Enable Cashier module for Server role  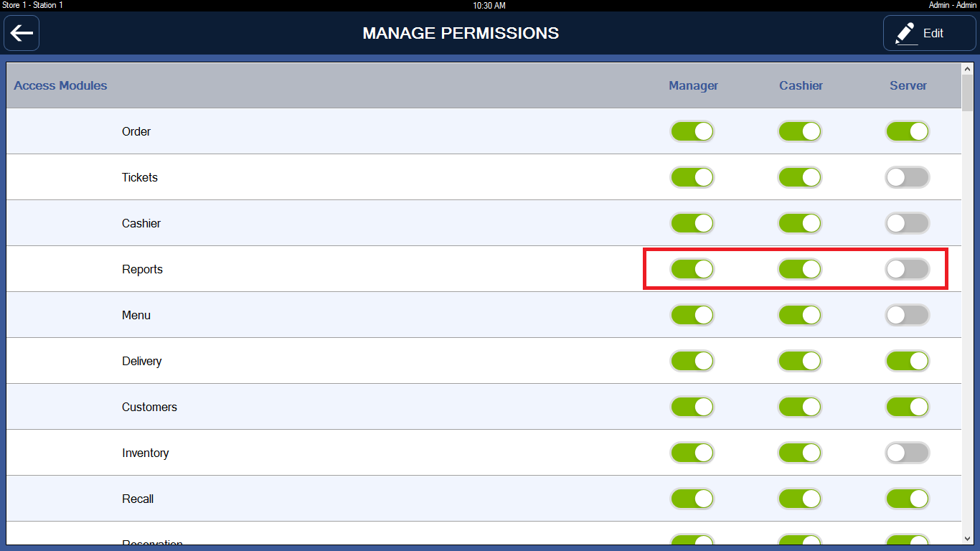908,223
